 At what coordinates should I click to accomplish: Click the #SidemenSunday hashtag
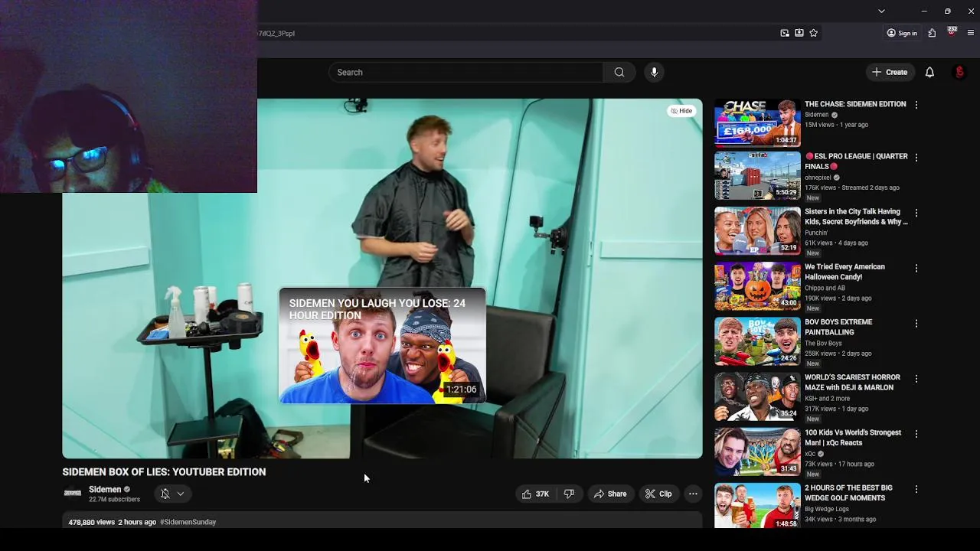188,522
